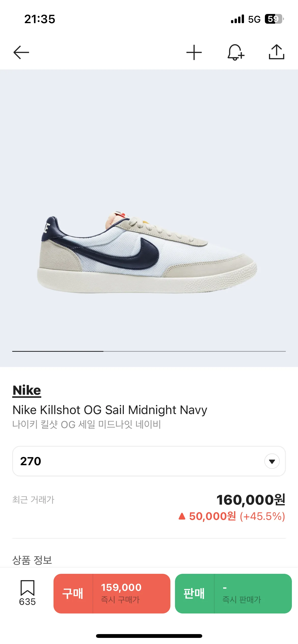The width and height of the screenshot is (298, 644).
Task: Tap the red price increase triangle
Action: pyautogui.click(x=182, y=516)
